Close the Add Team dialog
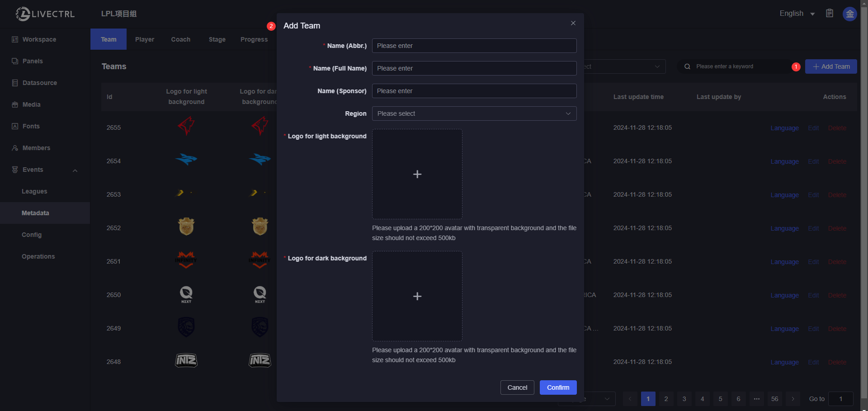 pos(573,23)
